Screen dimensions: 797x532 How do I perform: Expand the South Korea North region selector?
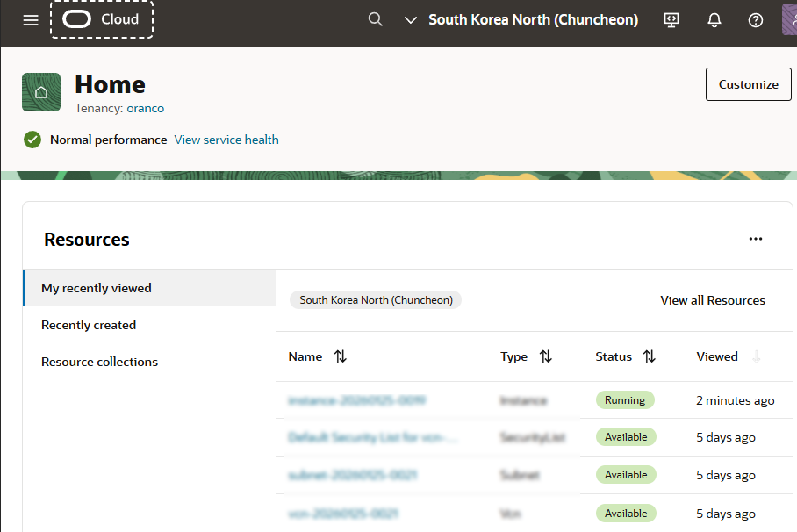click(521, 19)
